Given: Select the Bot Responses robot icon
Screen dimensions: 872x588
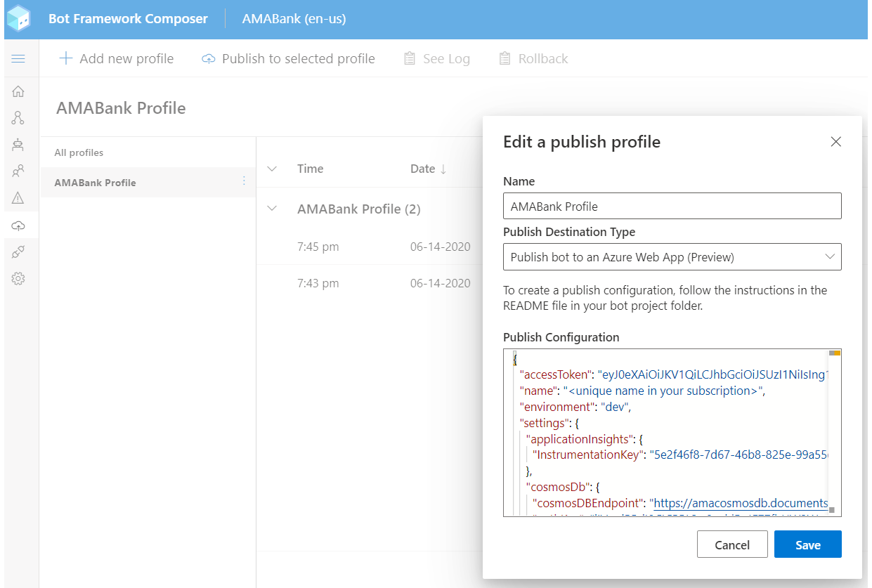Looking at the screenshot, I should (18, 145).
